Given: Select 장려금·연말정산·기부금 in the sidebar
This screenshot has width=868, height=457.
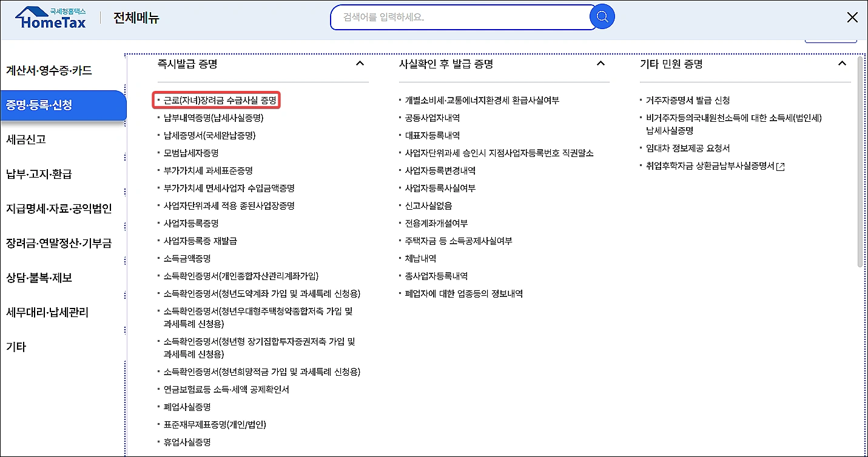Looking at the screenshot, I should tap(59, 242).
